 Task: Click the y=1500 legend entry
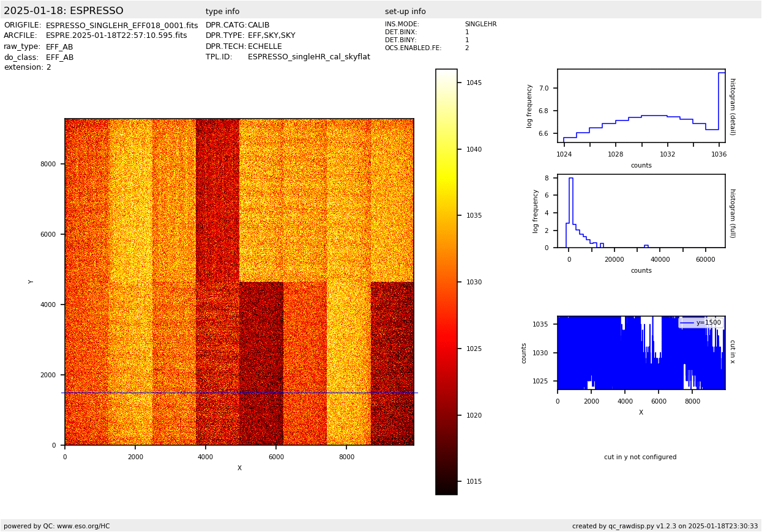point(701,323)
